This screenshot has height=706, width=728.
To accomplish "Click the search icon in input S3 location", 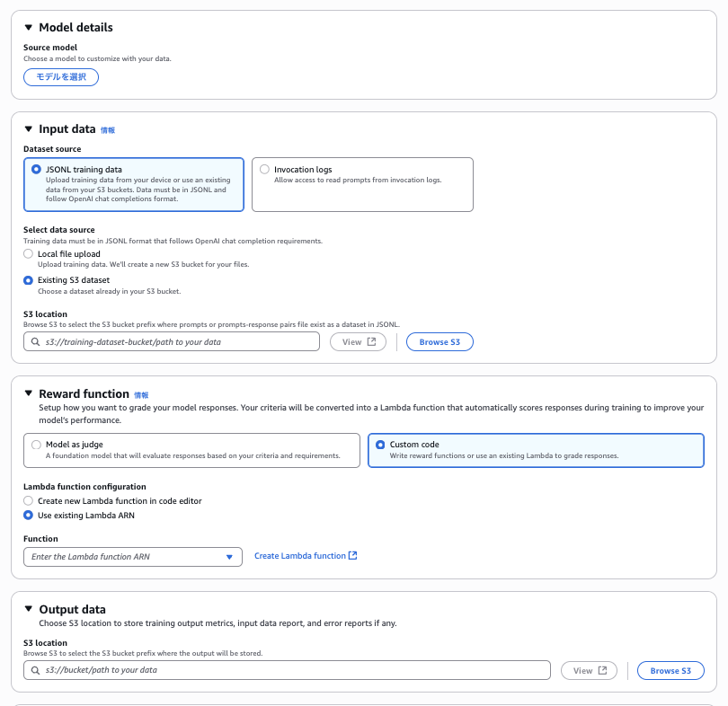I will click(35, 342).
